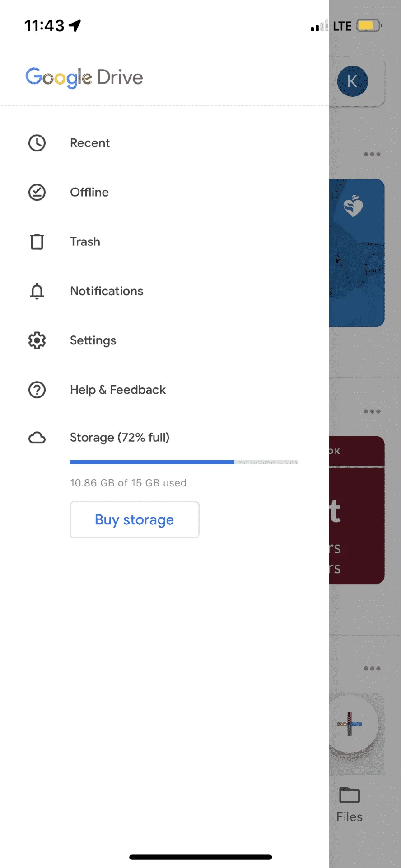Open the K account avatar

[352, 81]
